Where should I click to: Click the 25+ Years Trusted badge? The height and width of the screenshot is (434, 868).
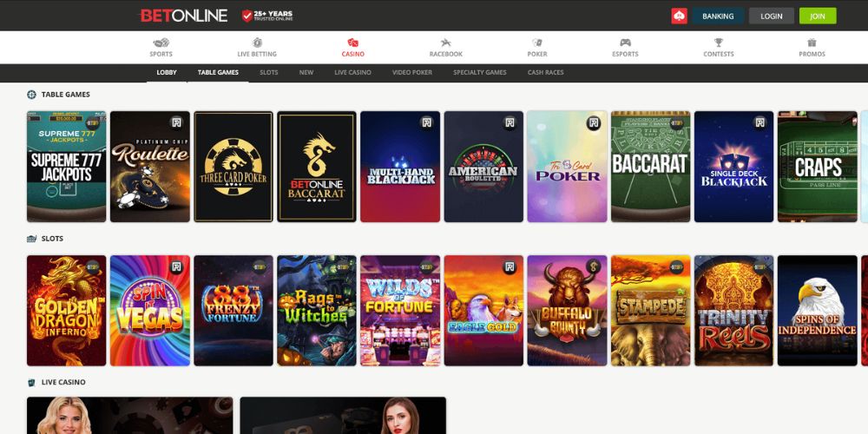tap(267, 16)
